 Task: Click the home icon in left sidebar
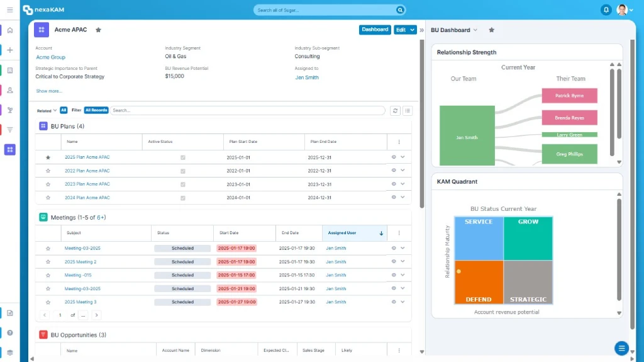pos(10,30)
